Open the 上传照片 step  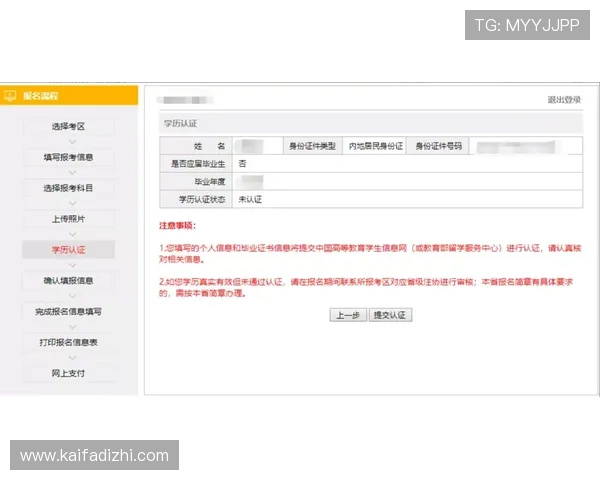pos(68,219)
